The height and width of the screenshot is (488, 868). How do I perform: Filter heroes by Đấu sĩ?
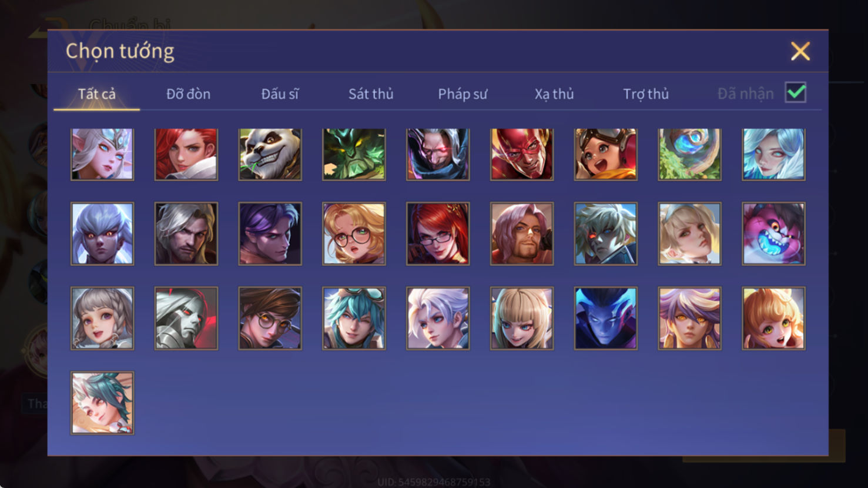coord(280,93)
